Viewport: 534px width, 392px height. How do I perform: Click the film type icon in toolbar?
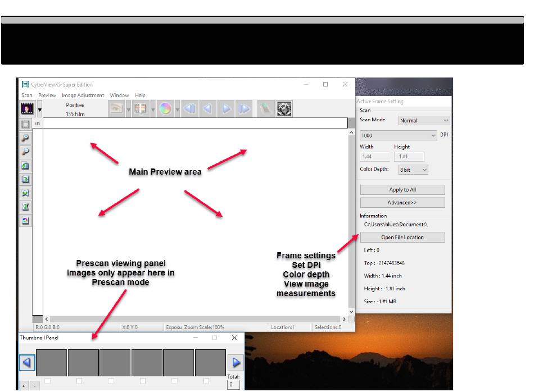(x=27, y=108)
